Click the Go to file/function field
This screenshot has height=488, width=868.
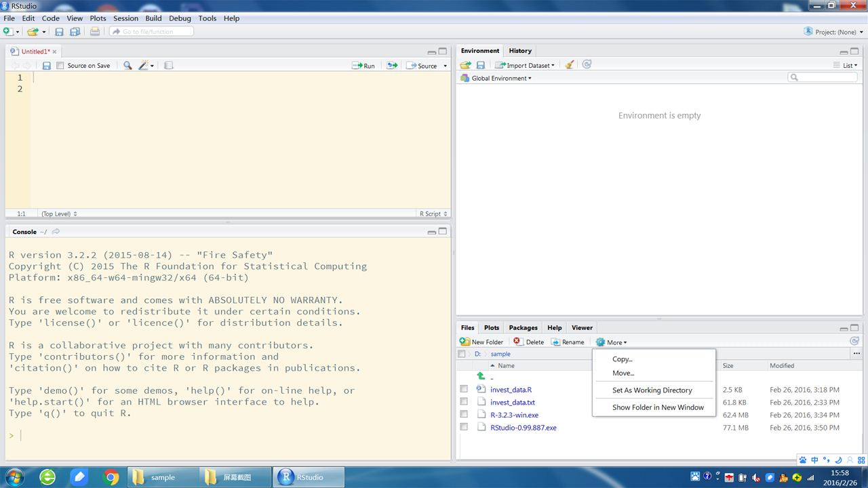coord(151,32)
